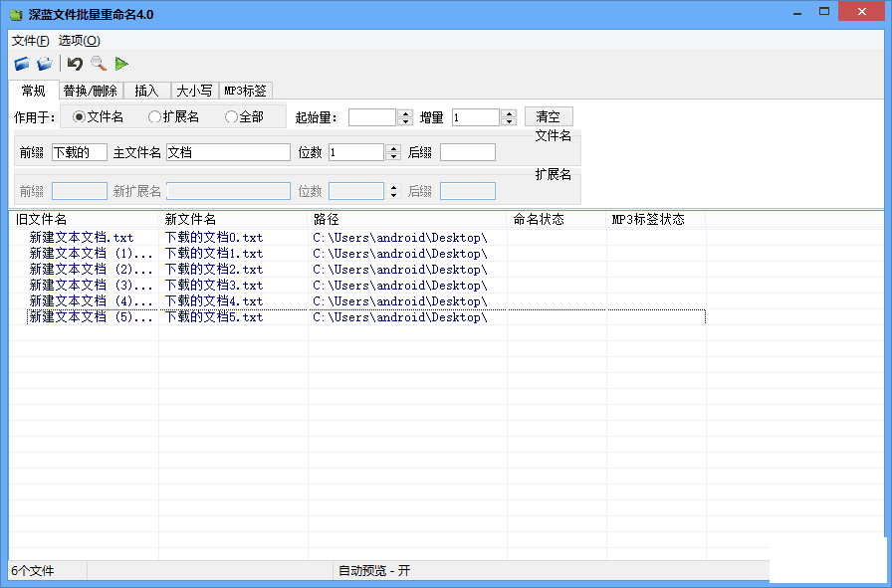
Task: Switch to the 替换/删除 tab
Action: click(x=91, y=91)
